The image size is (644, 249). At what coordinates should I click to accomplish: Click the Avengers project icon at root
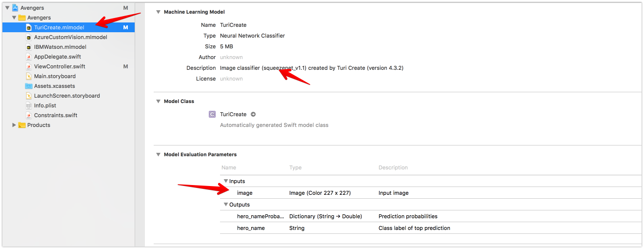(15, 8)
